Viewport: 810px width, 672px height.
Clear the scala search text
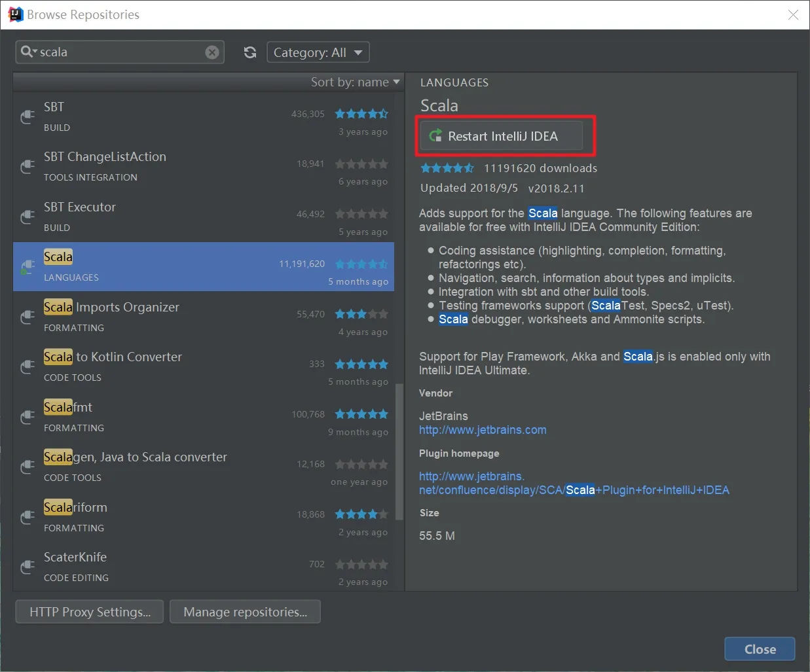point(212,52)
